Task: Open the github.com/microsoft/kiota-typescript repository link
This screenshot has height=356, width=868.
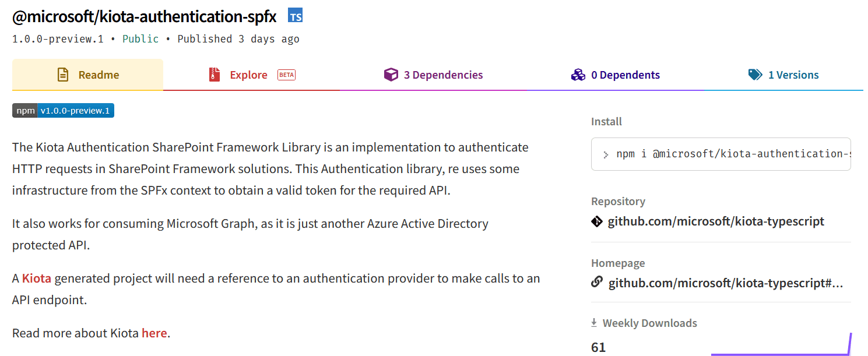Action: pos(716,221)
